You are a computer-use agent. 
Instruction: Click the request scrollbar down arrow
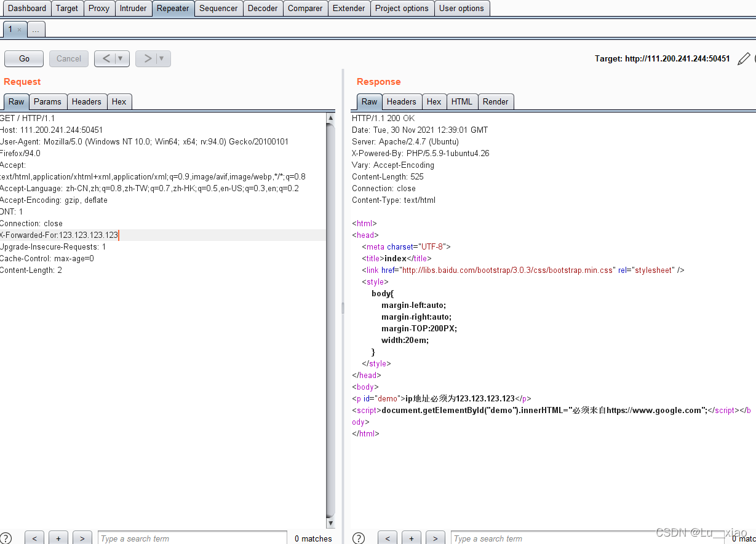click(331, 523)
